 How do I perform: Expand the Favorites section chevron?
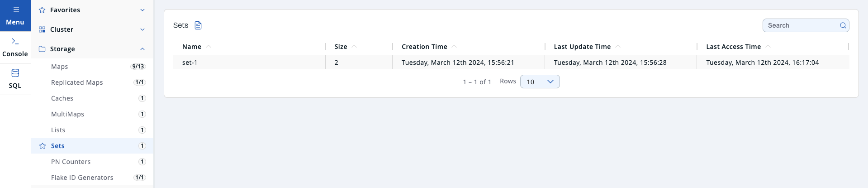pyautogui.click(x=142, y=10)
